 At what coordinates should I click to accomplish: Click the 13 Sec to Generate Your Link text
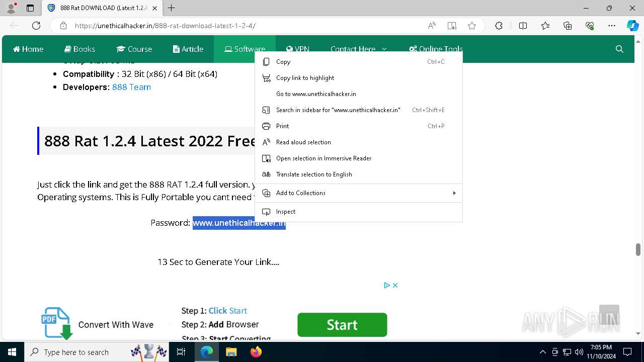pyautogui.click(x=218, y=262)
